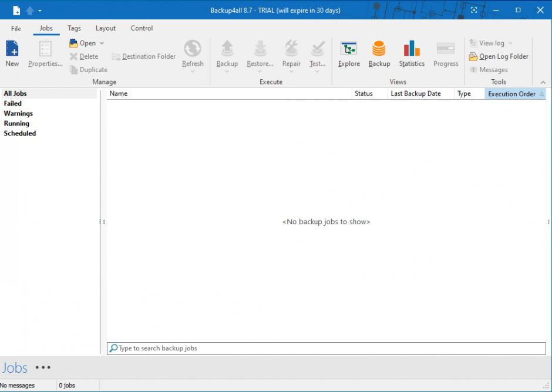The width and height of the screenshot is (552, 392).
Task: Open Statistics view
Action: pyautogui.click(x=412, y=53)
